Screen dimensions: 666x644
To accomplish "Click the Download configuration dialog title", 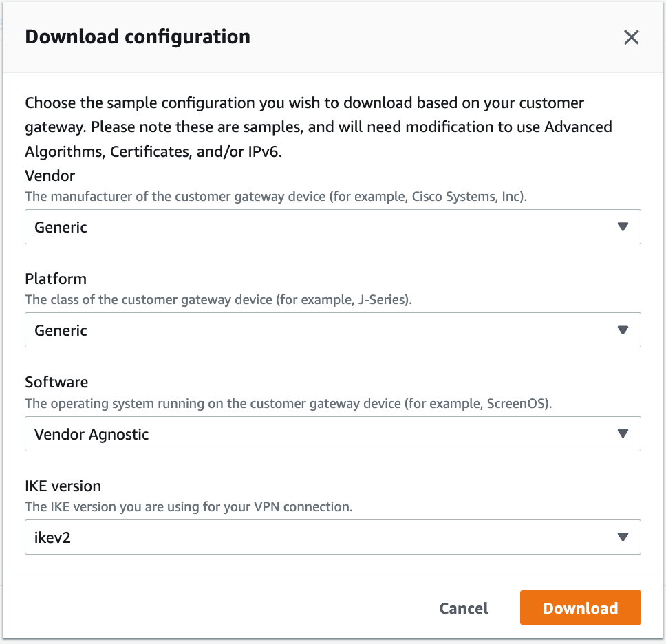I will [x=137, y=36].
